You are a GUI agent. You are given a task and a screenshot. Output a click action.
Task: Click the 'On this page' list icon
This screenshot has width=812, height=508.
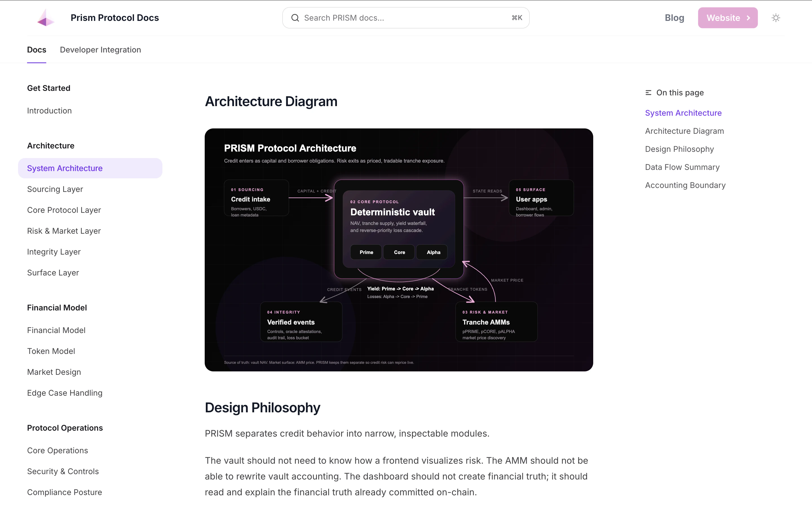[x=648, y=93]
